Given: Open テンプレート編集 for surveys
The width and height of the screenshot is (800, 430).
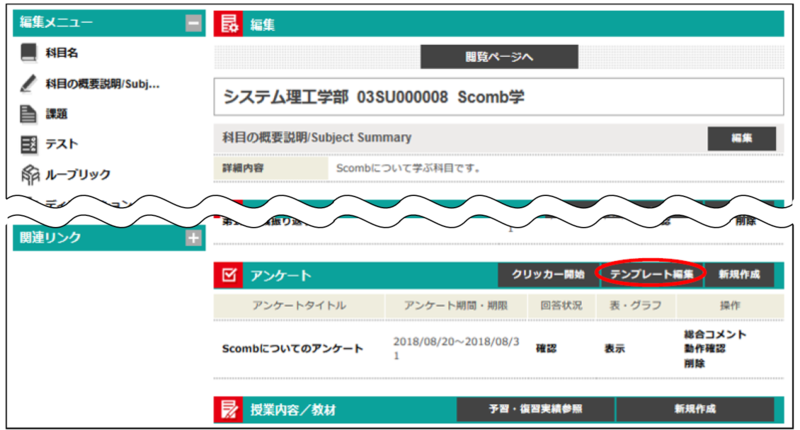Looking at the screenshot, I should 649,274.
